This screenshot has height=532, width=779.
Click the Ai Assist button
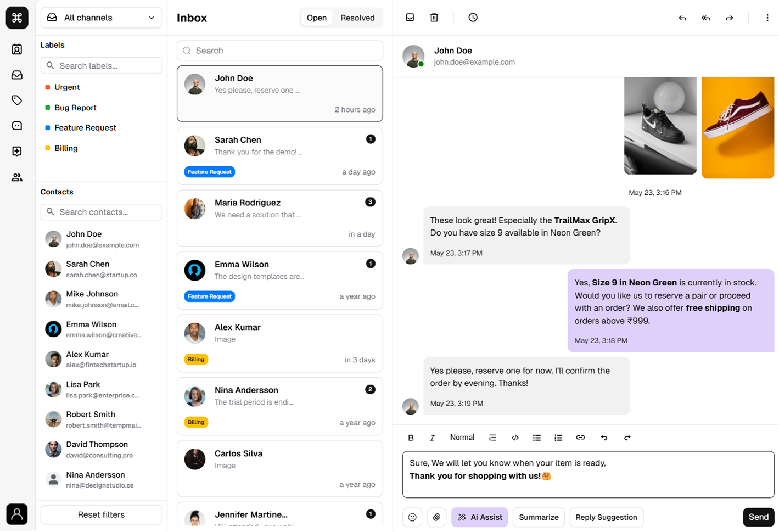point(480,517)
